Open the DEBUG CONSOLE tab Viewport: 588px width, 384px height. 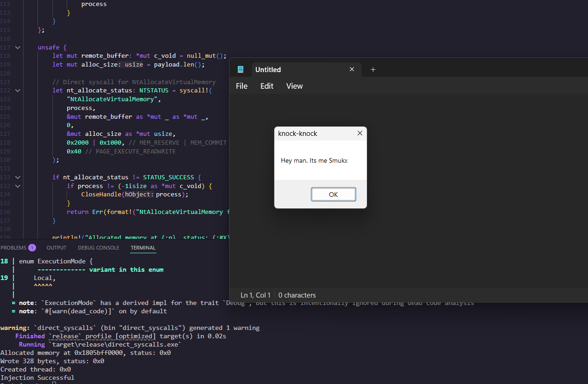[99, 248]
